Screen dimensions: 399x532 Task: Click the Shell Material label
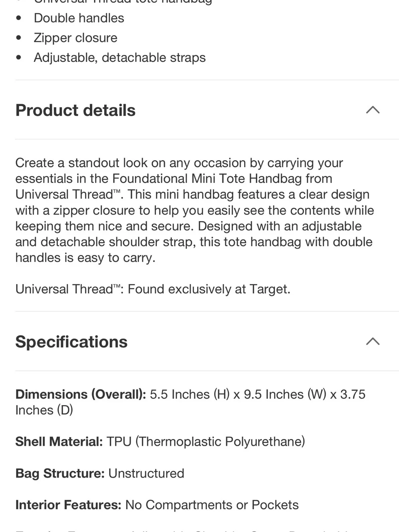(x=59, y=441)
